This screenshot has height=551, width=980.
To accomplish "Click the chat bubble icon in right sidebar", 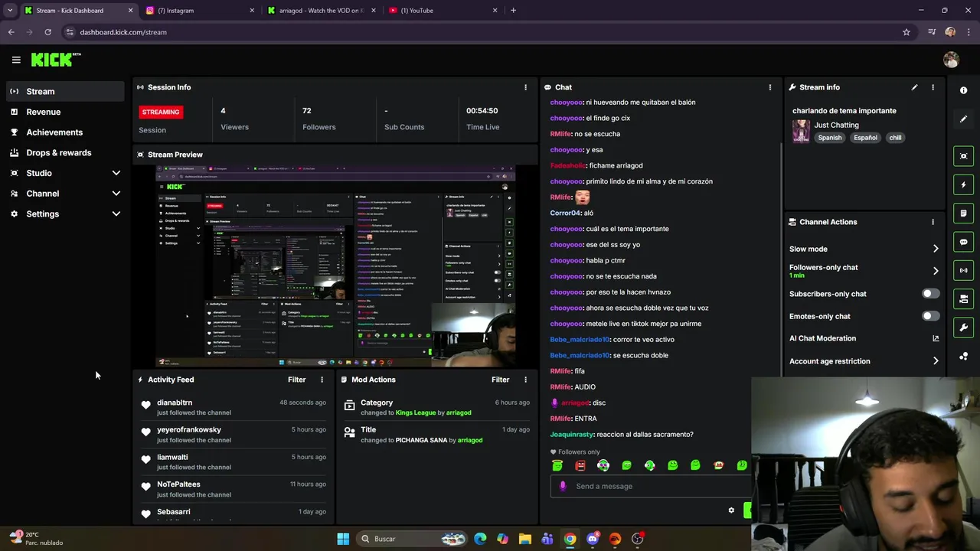I will click(x=963, y=242).
